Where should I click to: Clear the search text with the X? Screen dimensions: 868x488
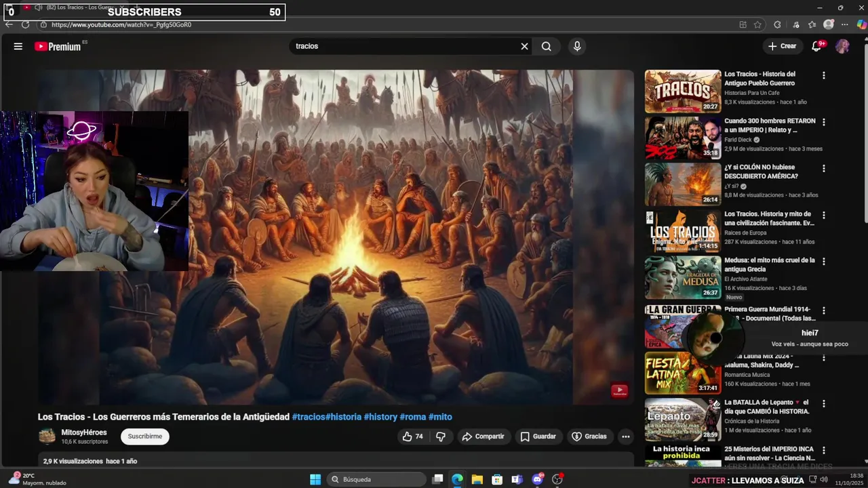(524, 46)
